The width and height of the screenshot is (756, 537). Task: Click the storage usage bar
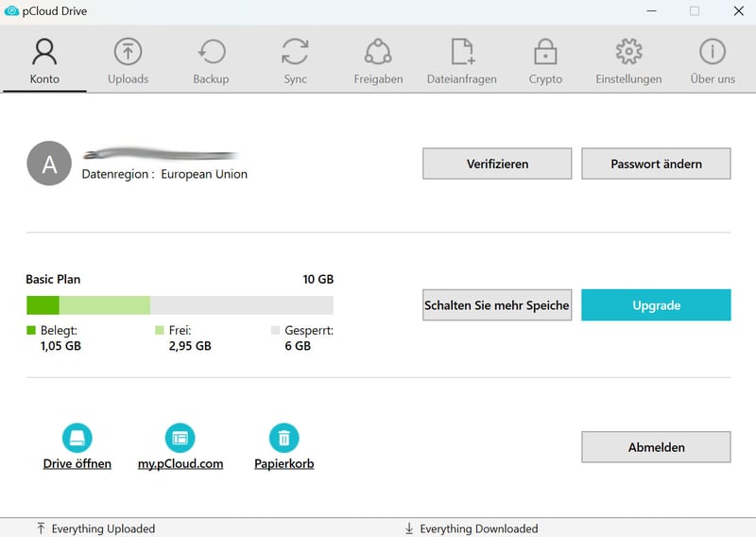(180, 305)
